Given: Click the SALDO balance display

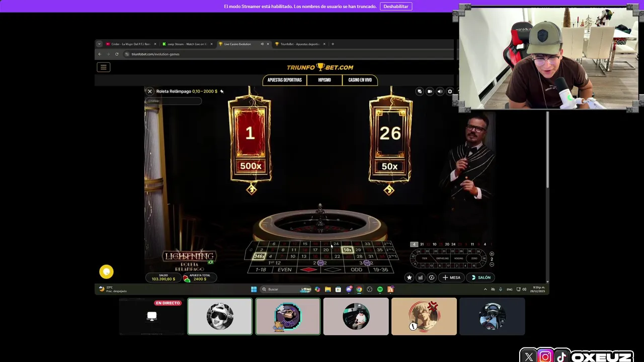Looking at the screenshot, I should coord(164,278).
